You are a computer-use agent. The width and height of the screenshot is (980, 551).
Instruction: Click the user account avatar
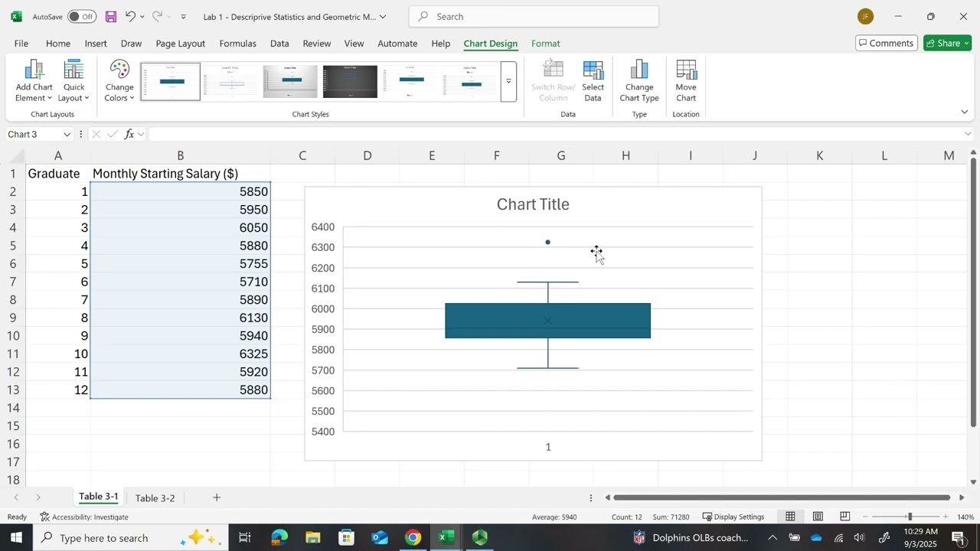(865, 16)
